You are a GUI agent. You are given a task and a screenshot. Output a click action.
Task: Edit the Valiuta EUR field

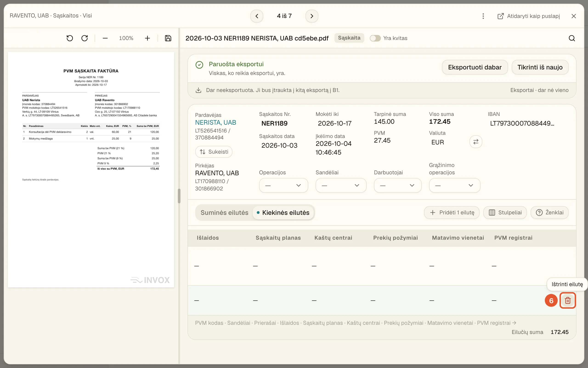click(x=437, y=142)
